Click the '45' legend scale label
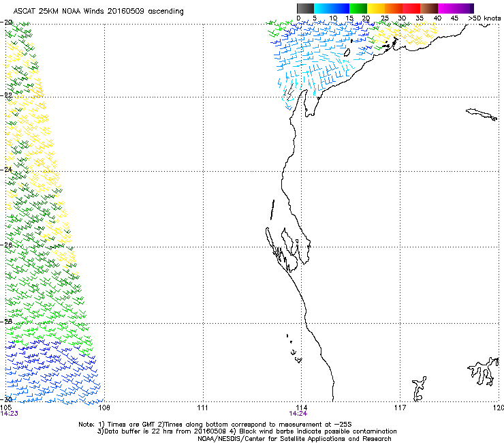 454,18
